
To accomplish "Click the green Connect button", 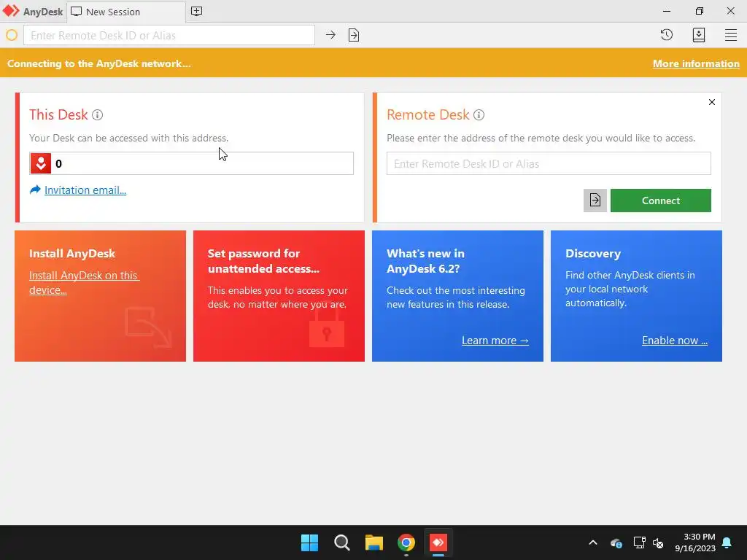I will coord(661,201).
